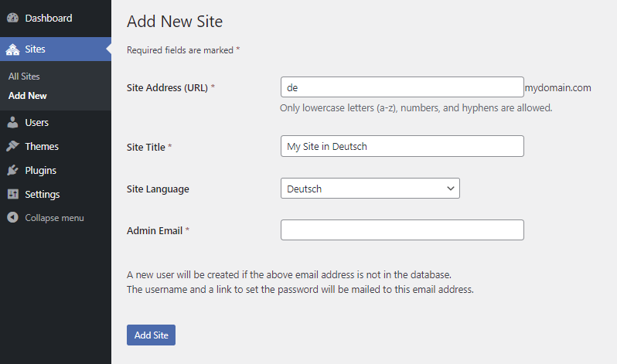Navigate to Themes menu
Screen dimensions: 617x364
tap(42, 147)
